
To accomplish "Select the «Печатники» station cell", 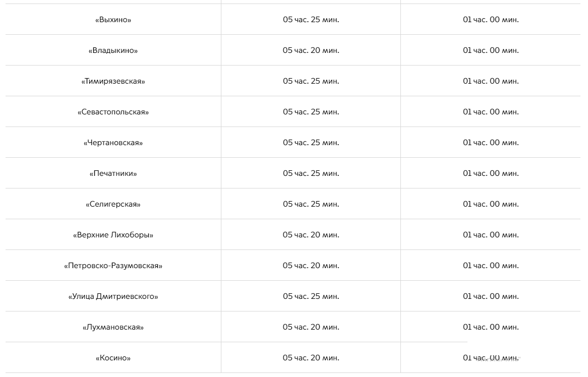I will point(113,173).
